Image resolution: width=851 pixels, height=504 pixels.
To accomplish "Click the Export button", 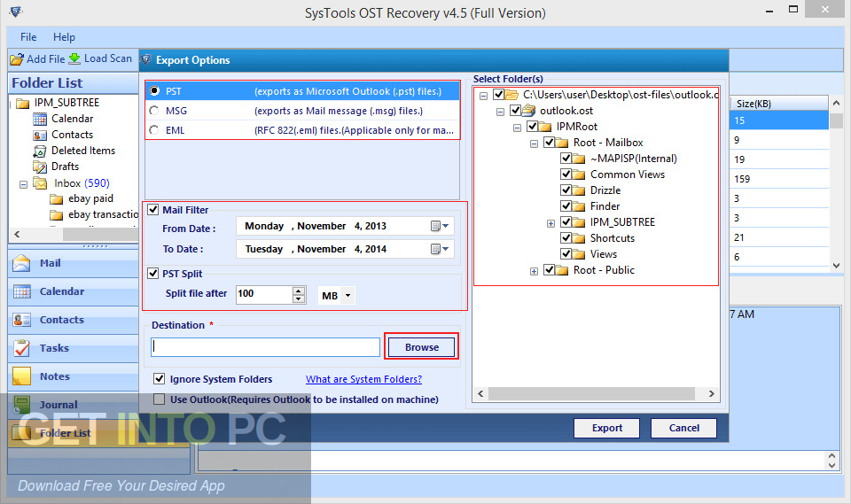I will coord(606,428).
